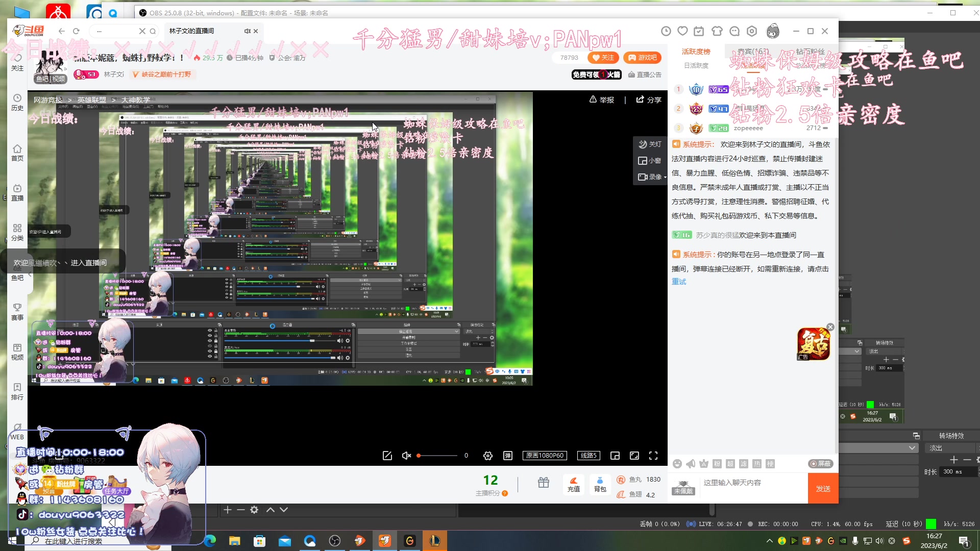The height and width of the screenshot is (551, 980).
Task: Open the 背包 backpack icon
Action: pyautogui.click(x=600, y=485)
